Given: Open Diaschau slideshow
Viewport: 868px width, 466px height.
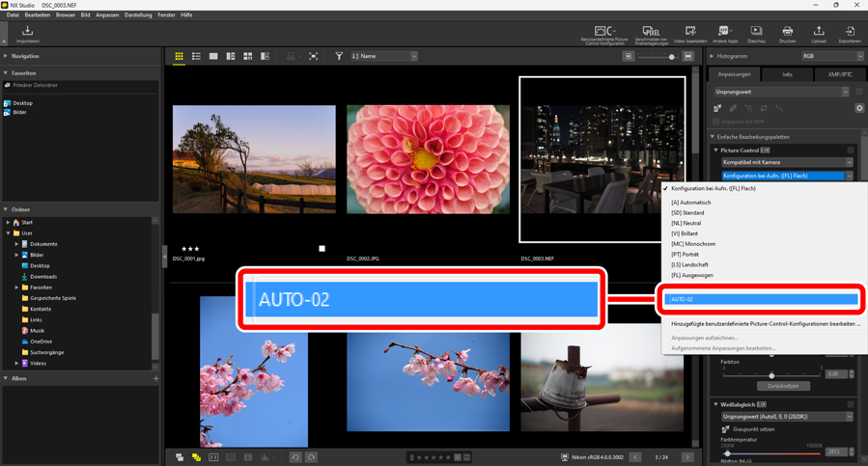Looking at the screenshot, I should coord(756,33).
